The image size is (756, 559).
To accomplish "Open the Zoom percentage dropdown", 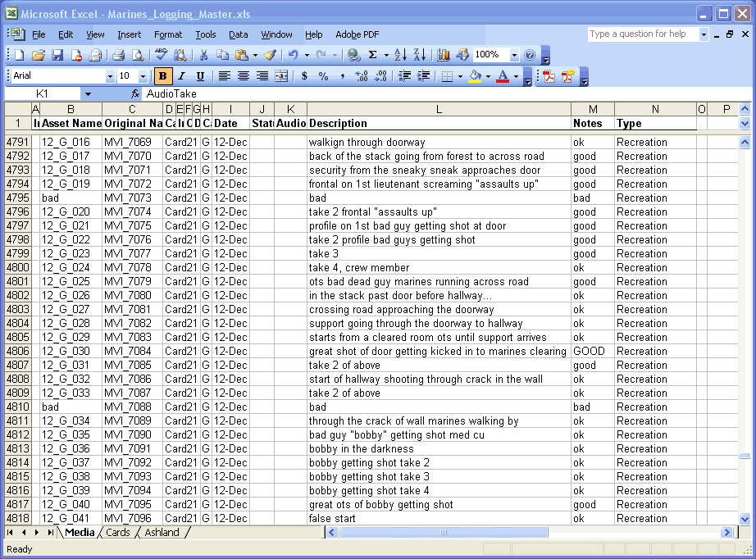I will point(514,55).
